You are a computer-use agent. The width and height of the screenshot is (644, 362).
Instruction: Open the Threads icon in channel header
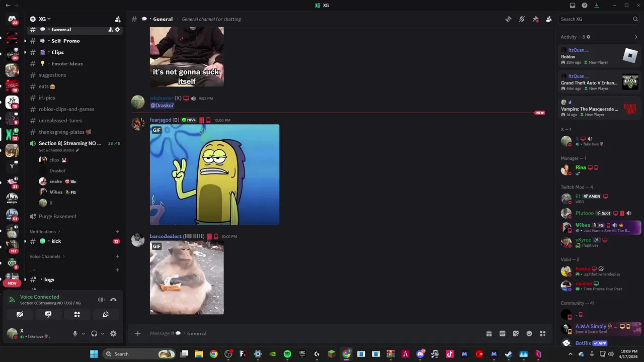(x=508, y=19)
